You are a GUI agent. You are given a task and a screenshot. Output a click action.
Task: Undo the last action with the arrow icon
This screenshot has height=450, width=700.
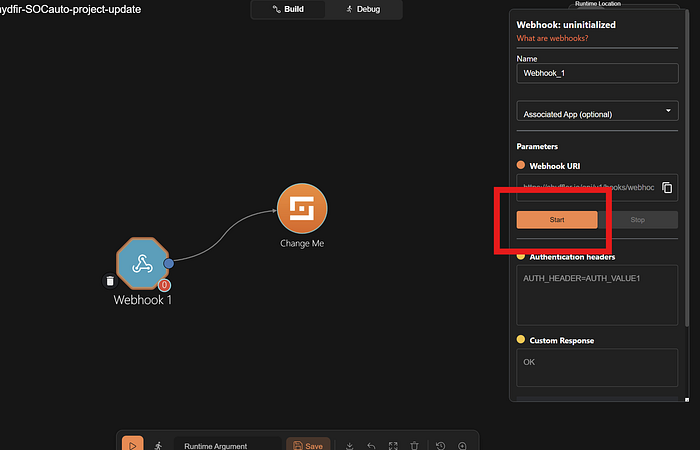(371, 446)
